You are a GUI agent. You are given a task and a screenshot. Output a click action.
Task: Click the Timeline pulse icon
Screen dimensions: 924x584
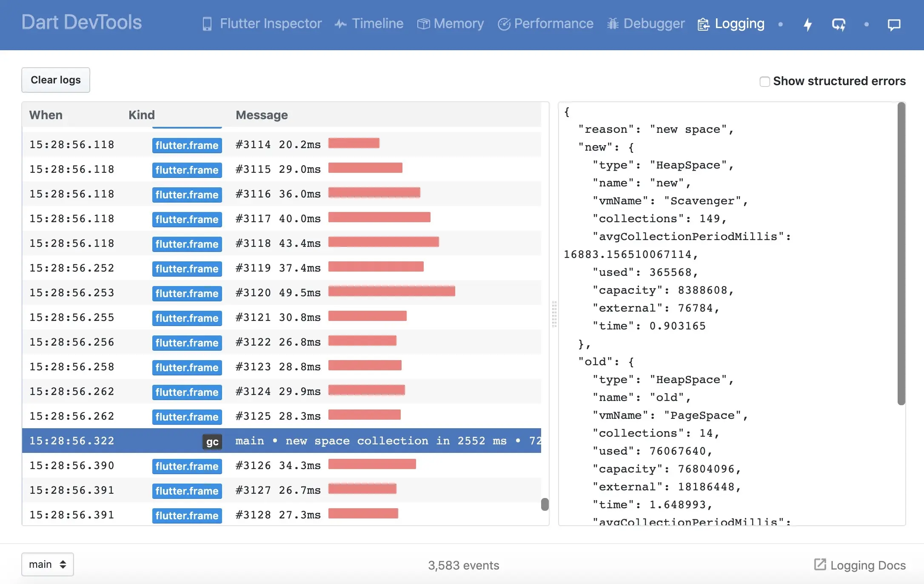tap(340, 24)
